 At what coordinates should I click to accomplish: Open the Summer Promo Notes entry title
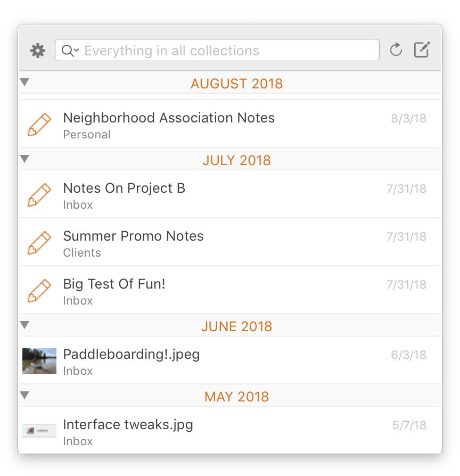coord(133,236)
